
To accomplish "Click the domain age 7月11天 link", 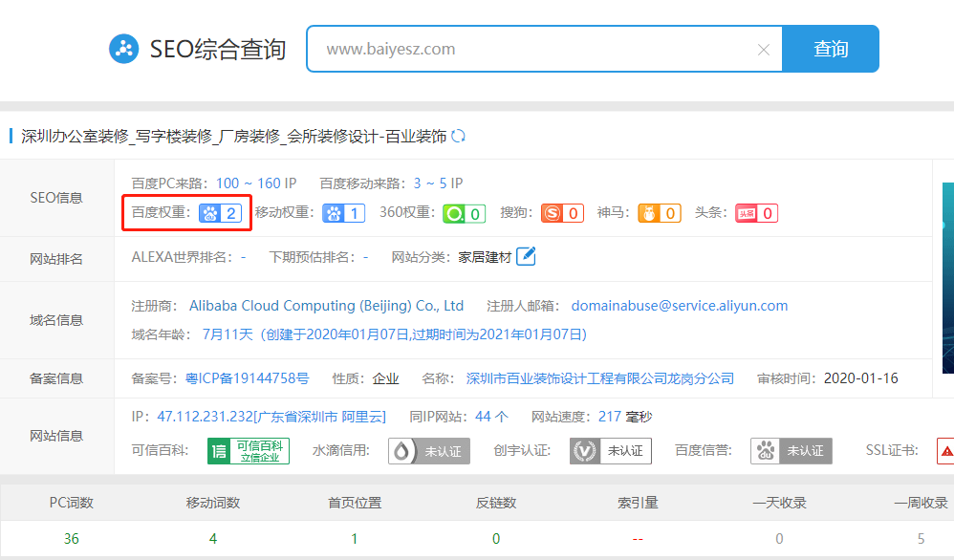I will click(394, 334).
